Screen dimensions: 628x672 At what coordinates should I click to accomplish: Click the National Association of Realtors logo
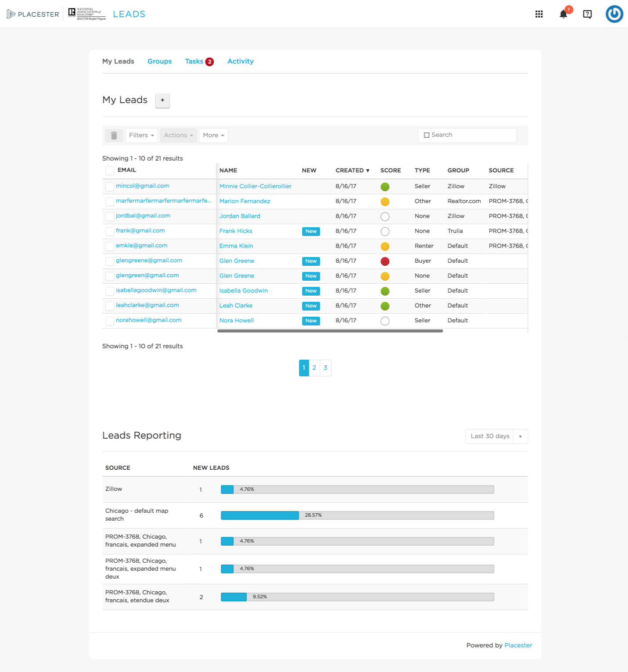[87, 14]
